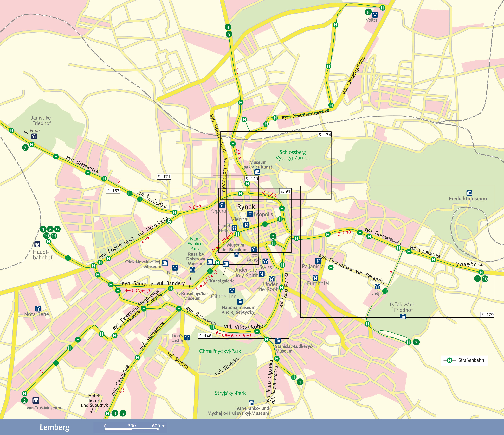Click the Volter hotel icon
Screen dimensions: 504x435
click(375, 15)
